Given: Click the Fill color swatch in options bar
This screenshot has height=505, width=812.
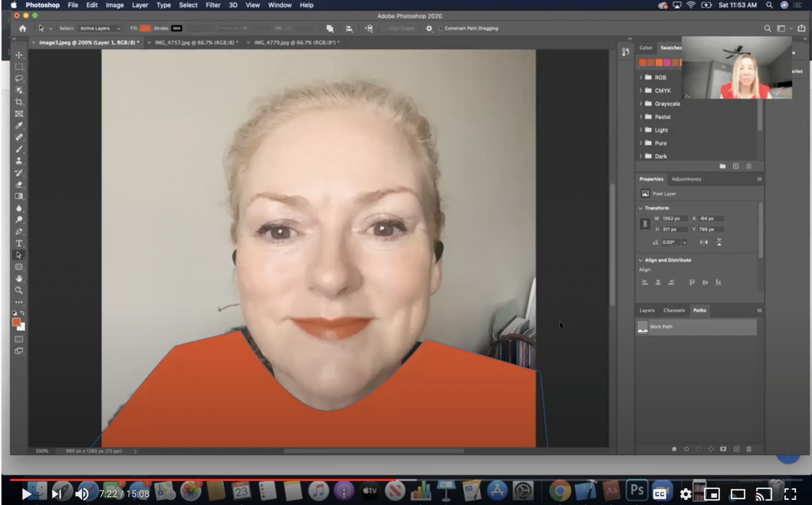Looking at the screenshot, I should [x=146, y=29].
